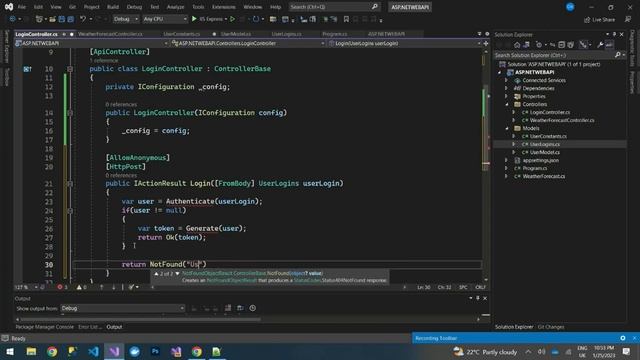The height and width of the screenshot is (360, 640).
Task: Click the Solution Explorer search magnifier icon
Action: pos(618,55)
